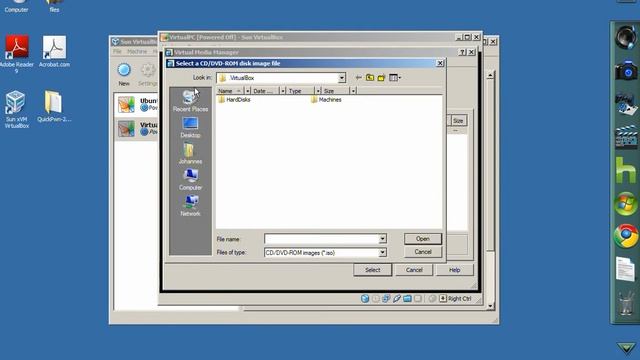The image size is (640, 360).
Task: Open the Johannes user folder shortcut
Action: pyautogui.click(x=190, y=153)
